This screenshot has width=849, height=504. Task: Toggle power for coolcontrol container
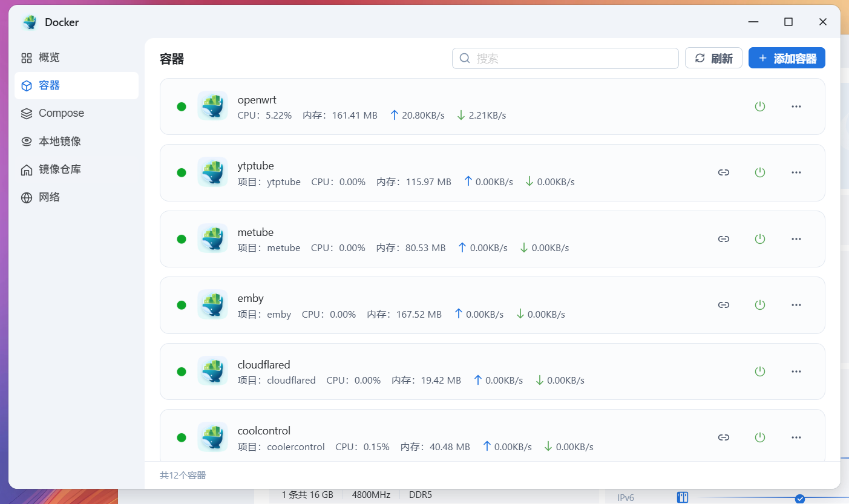tap(760, 437)
